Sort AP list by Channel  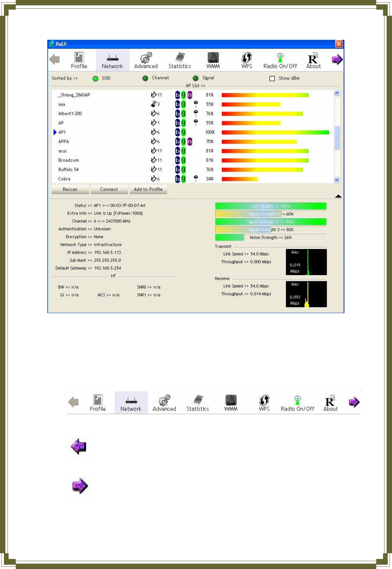145,78
